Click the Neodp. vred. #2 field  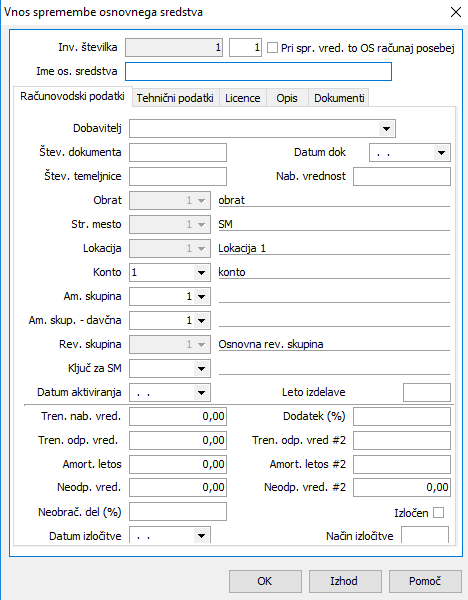coord(402,488)
